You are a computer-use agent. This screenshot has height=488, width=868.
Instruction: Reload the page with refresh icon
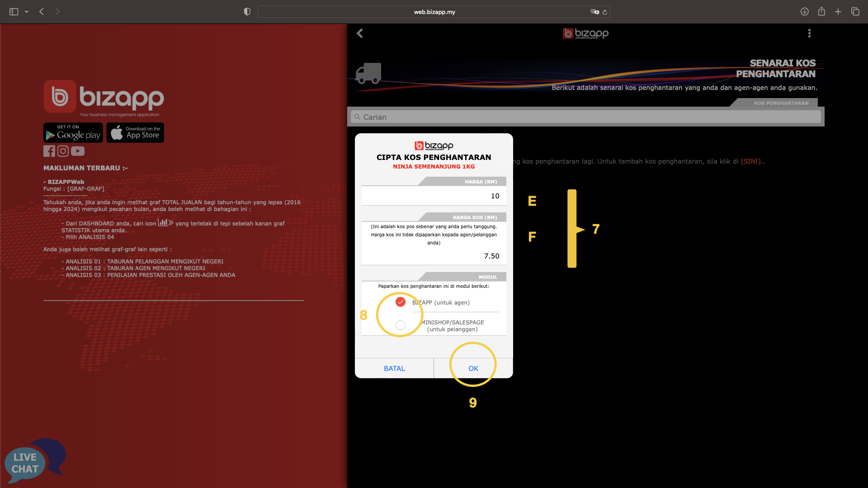click(x=605, y=12)
